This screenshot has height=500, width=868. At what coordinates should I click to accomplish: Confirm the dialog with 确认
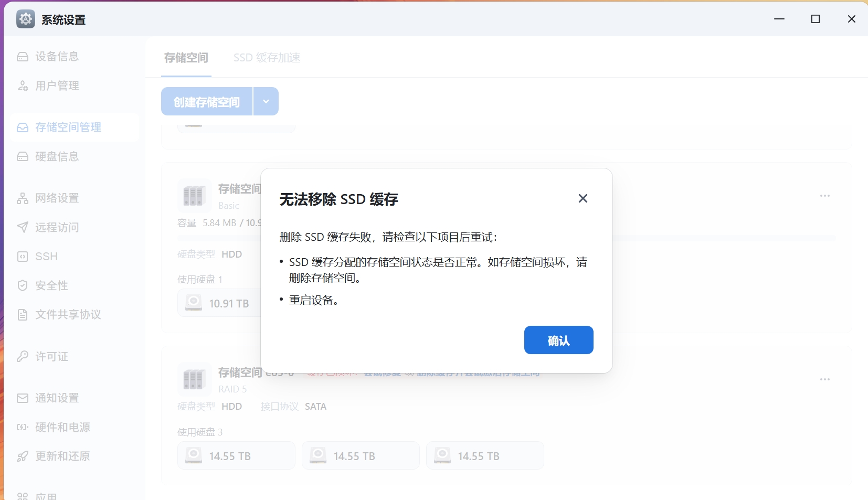pyautogui.click(x=558, y=340)
